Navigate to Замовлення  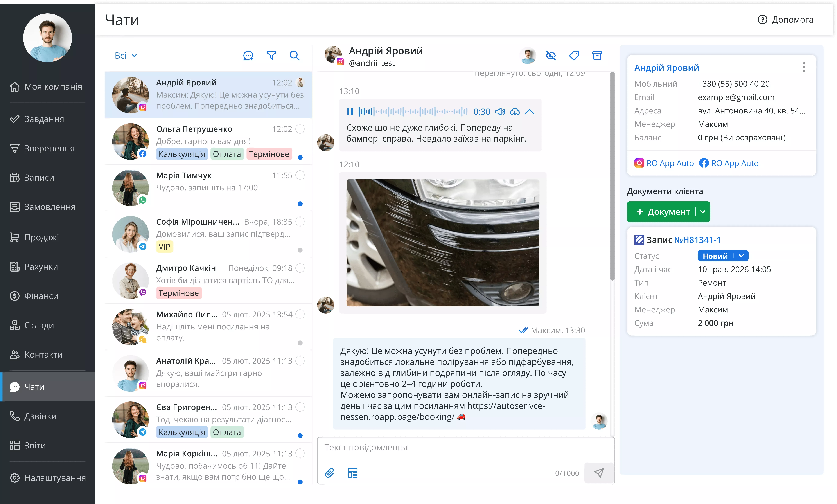[x=48, y=207]
